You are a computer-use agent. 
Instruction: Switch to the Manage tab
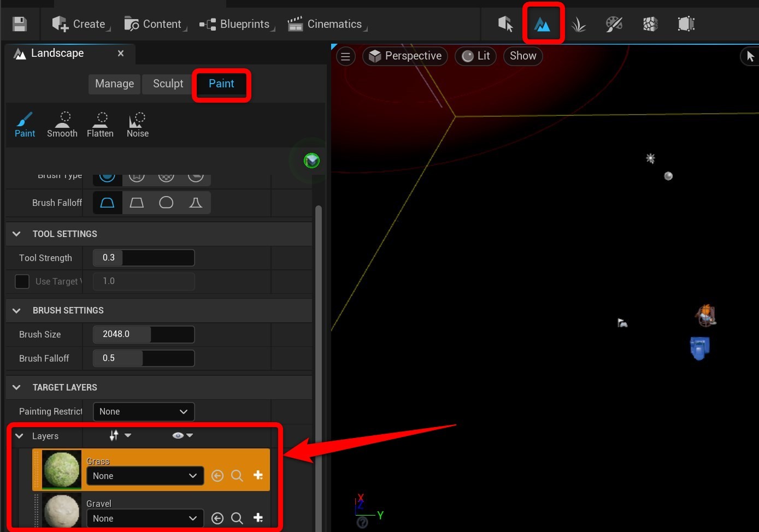115,84
